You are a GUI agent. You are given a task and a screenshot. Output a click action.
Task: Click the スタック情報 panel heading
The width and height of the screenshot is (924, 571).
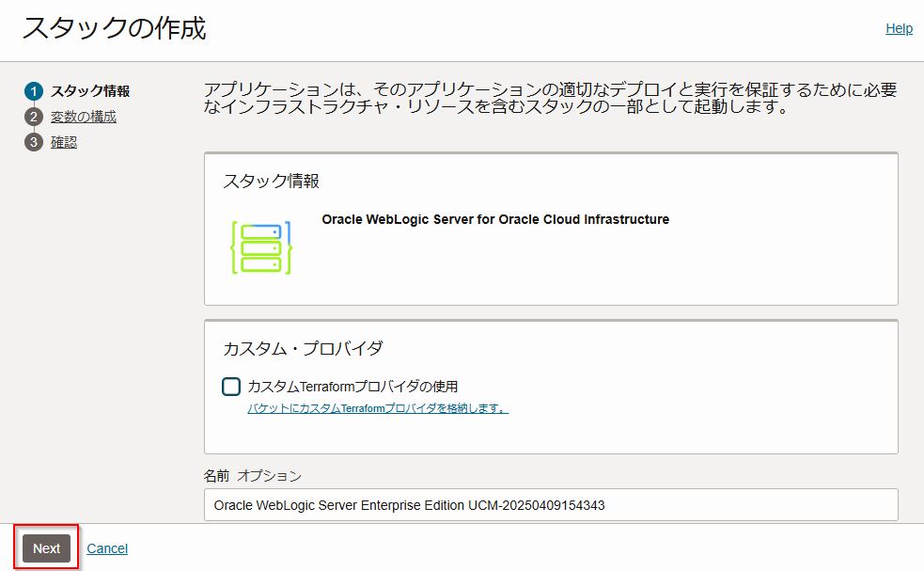272,182
